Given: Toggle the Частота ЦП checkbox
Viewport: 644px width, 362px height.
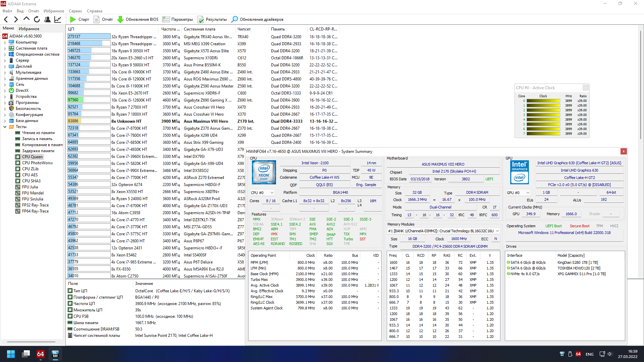Looking at the screenshot, I should click(70, 304).
